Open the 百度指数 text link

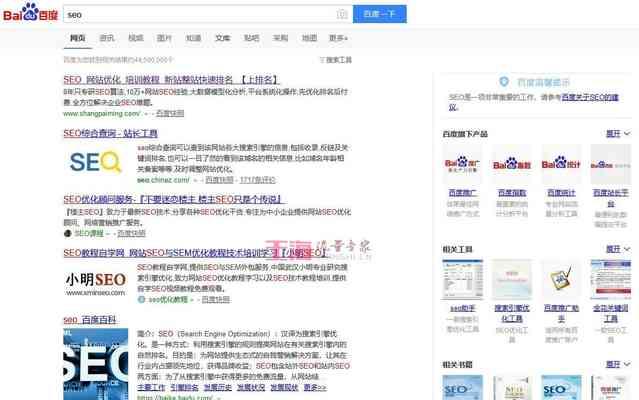(512, 193)
